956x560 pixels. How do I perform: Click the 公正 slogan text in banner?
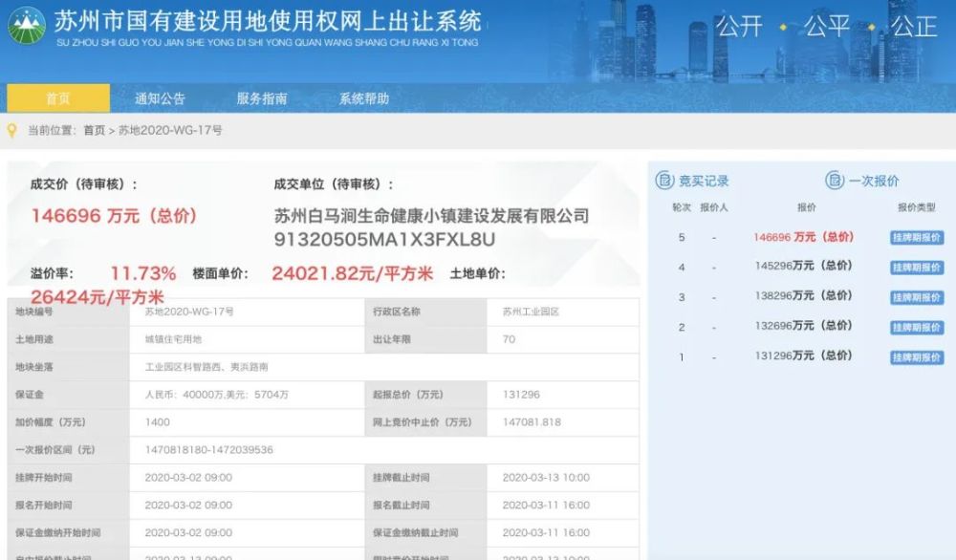(913, 26)
